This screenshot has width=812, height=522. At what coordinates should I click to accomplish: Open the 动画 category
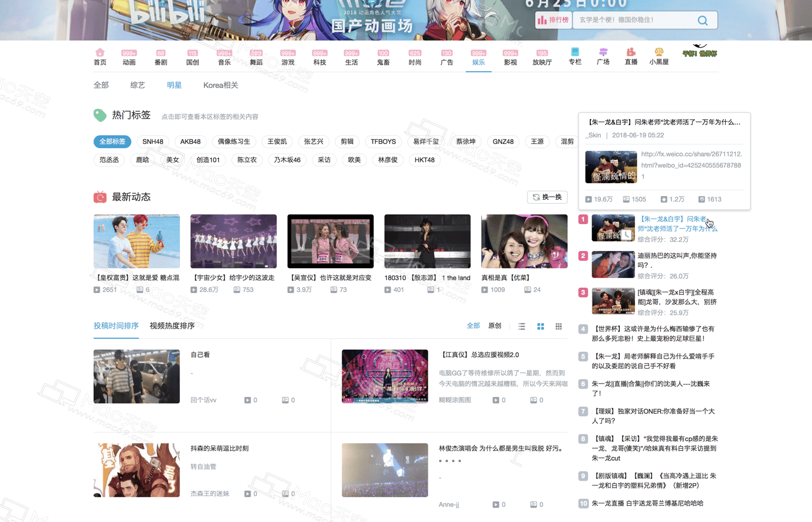coord(129,58)
